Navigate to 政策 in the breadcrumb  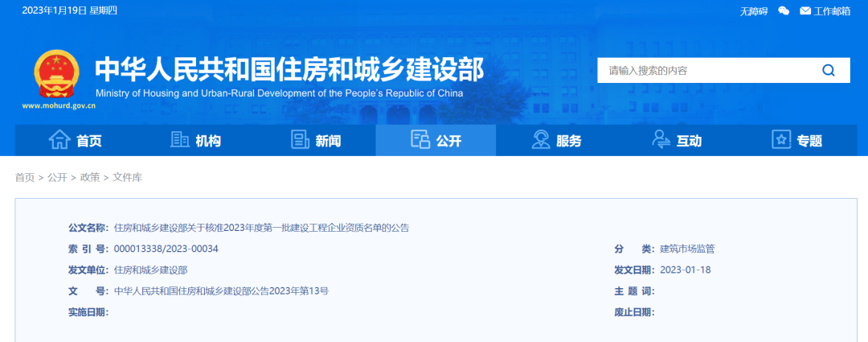(x=90, y=177)
